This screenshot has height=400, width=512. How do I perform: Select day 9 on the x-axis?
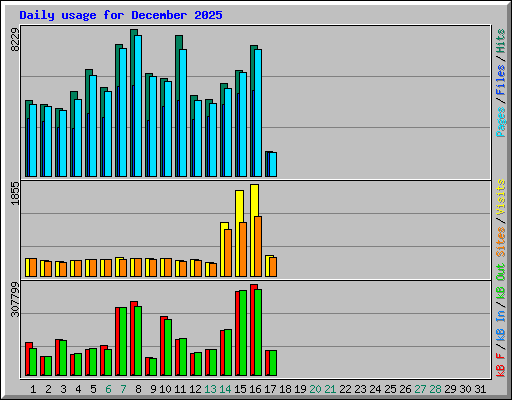click(153, 389)
